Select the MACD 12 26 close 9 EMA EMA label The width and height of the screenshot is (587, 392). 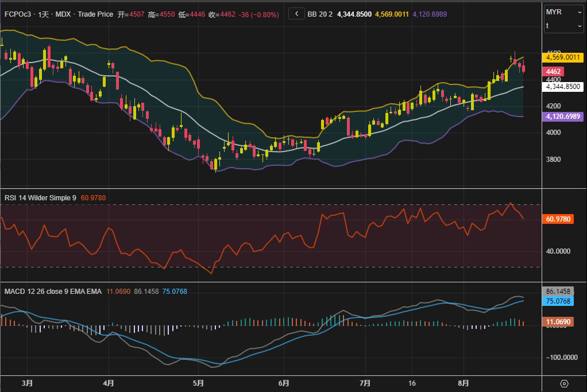click(53, 292)
